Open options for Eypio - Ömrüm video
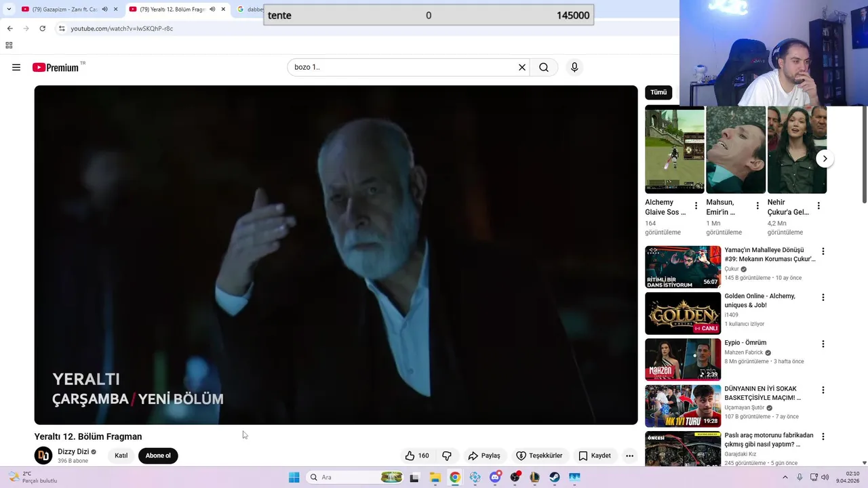The height and width of the screenshot is (488, 868). pyautogui.click(x=823, y=344)
